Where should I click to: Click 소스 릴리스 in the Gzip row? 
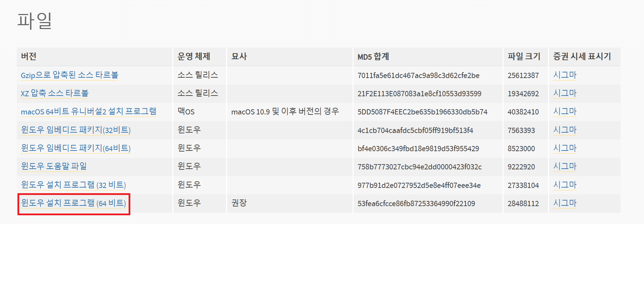198,75
